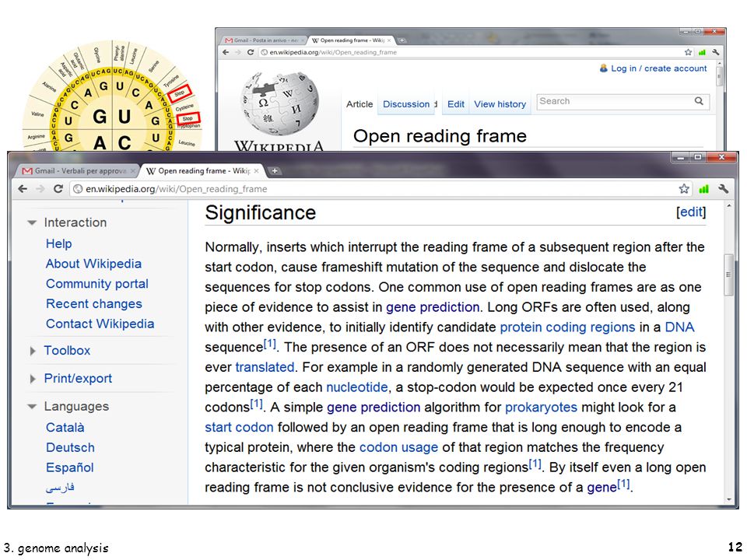Open wrench settings menu in front browser window
Image resolution: width=747 pixels, height=560 pixels.
coord(723,188)
